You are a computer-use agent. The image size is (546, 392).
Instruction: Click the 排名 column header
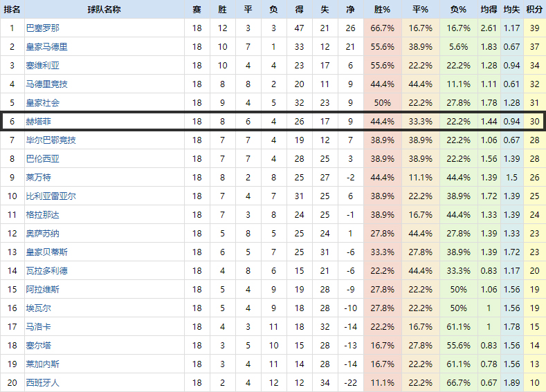[12, 10]
